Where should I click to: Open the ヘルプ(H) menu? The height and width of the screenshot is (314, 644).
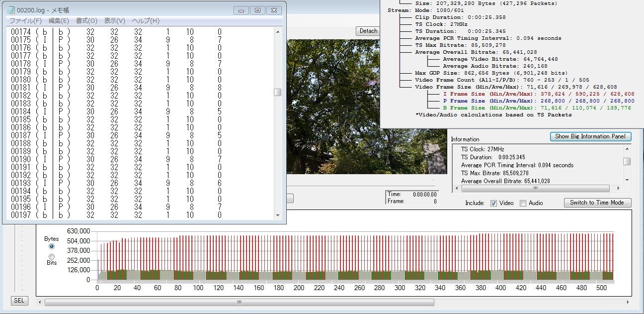(146, 21)
